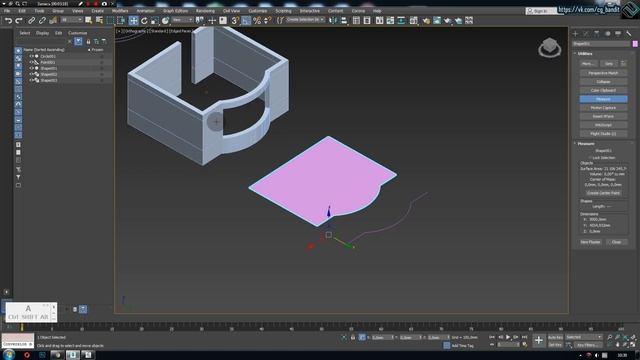Click the Perspective Match utility button
Viewport: 640px width, 360px height.
pyautogui.click(x=603, y=73)
